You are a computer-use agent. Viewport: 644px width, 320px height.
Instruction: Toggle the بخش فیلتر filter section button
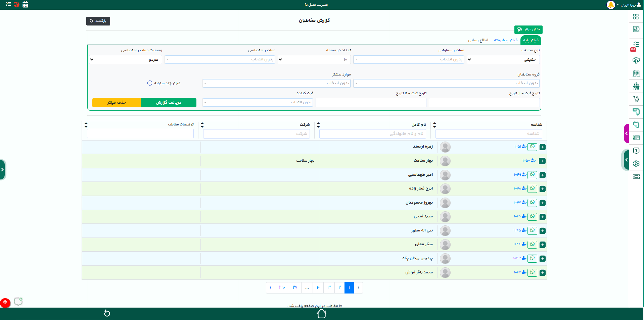pyautogui.click(x=528, y=30)
